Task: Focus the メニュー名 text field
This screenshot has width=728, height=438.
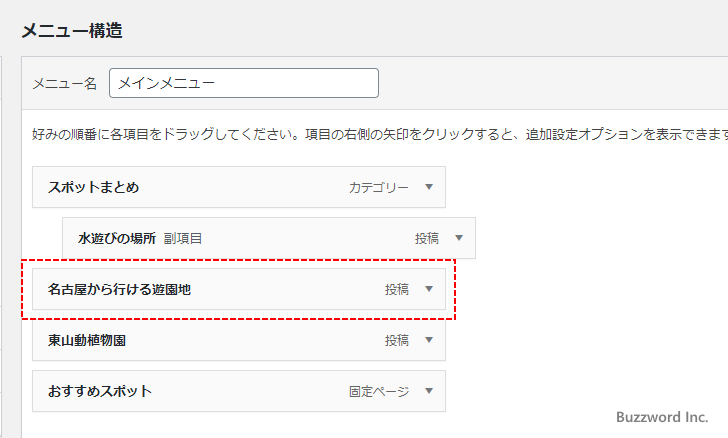Action: pyautogui.click(x=243, y=83)
